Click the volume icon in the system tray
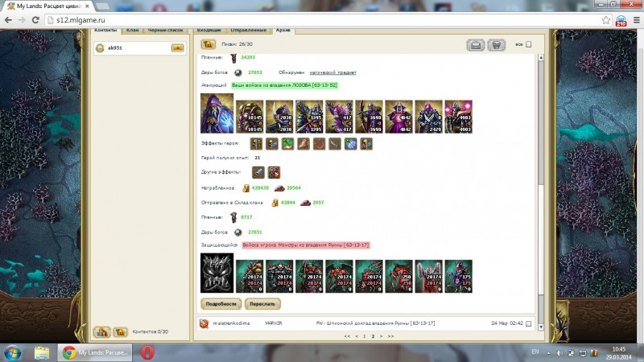Viewport: 644px width, 362px height. tap(559, 353)
